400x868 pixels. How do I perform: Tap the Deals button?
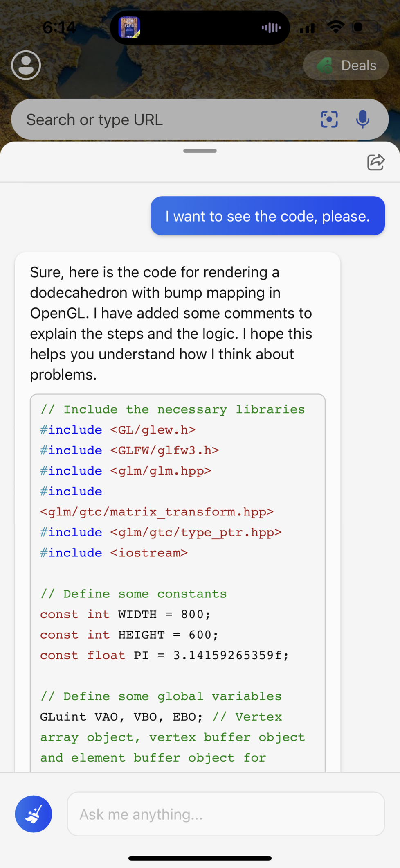point(346,66)
